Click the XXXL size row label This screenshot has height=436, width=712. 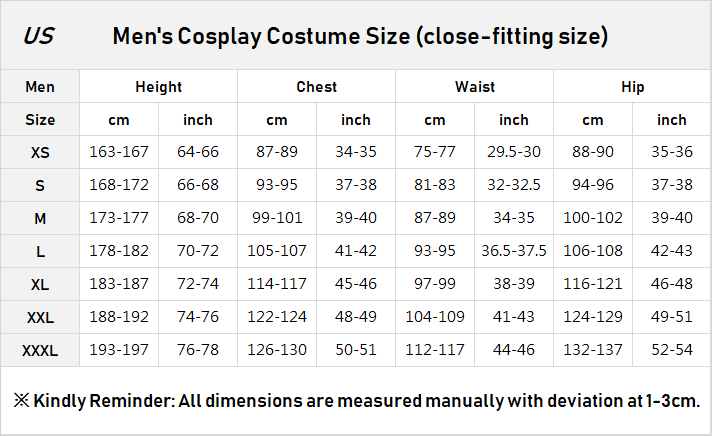tap(40, 351)
